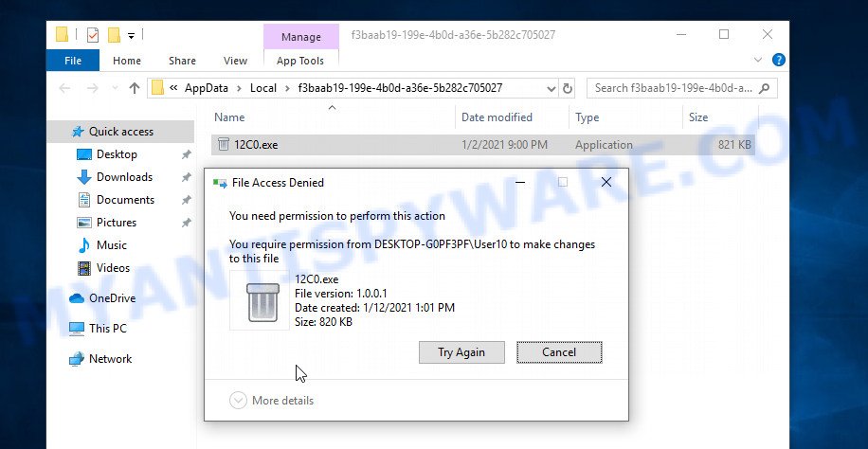868x449 pixels.
Task: Select the 12C0.exe file row
Action: (485, 145)
